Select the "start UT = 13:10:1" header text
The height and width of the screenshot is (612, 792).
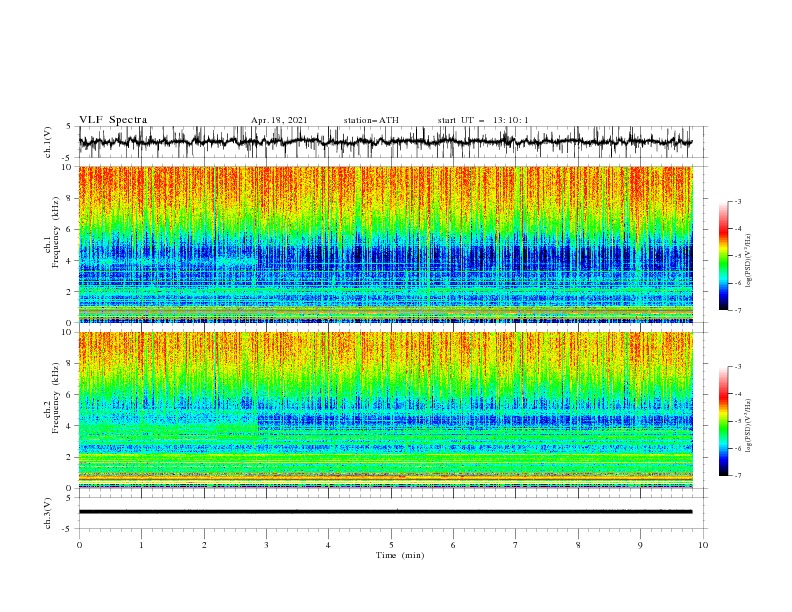click(x=483, y=120)
